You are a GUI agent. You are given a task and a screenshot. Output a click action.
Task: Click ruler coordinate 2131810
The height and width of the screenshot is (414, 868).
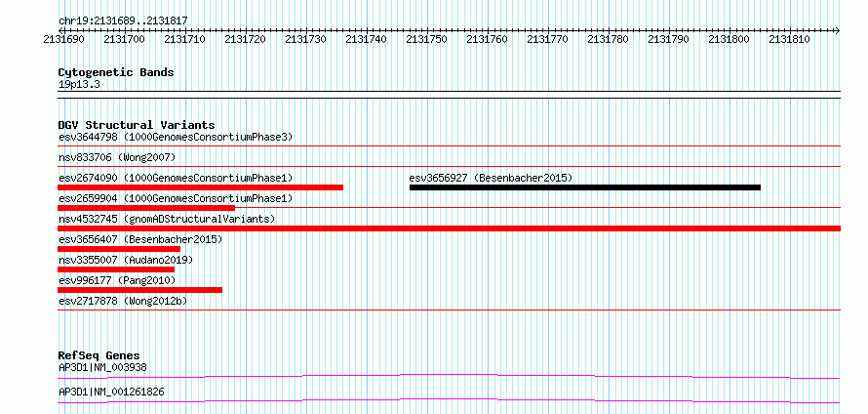point(789,39)
